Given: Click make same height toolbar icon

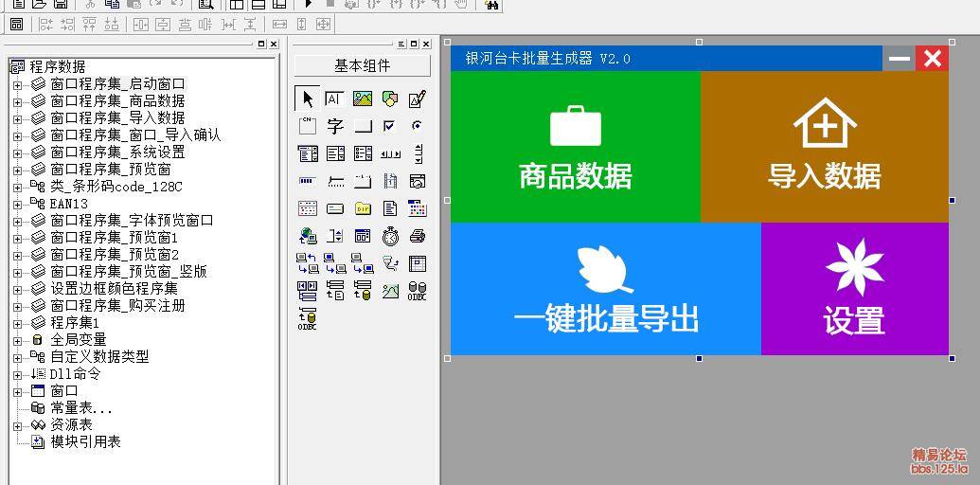Looking at the screenshot, I should click(x=302, y=25).
